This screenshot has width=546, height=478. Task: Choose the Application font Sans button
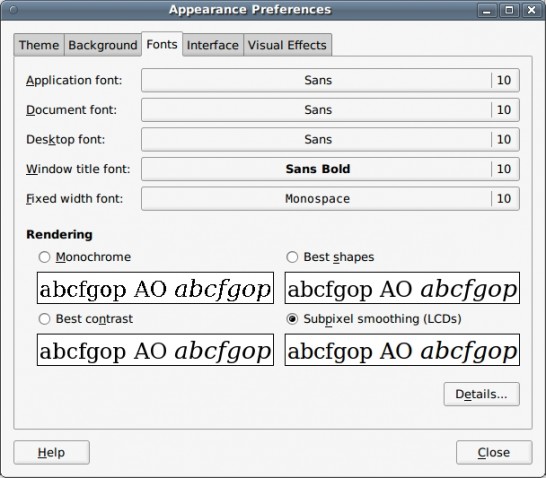pos(330,80)
